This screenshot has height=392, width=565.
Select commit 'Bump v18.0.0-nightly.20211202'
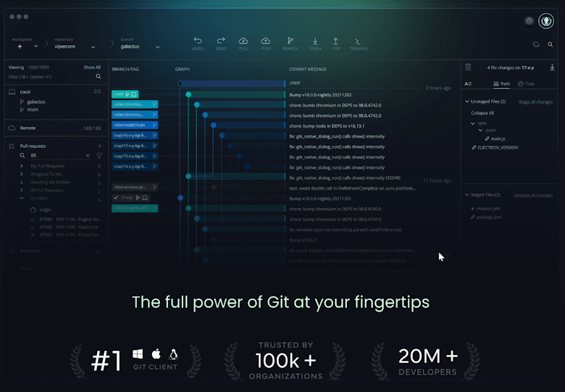tap(320, 95)
